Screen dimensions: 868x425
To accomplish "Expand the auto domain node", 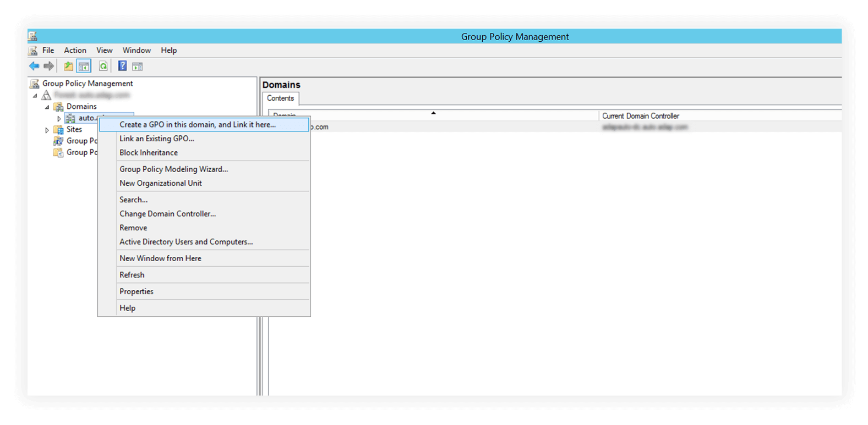I will click(59, 119).
